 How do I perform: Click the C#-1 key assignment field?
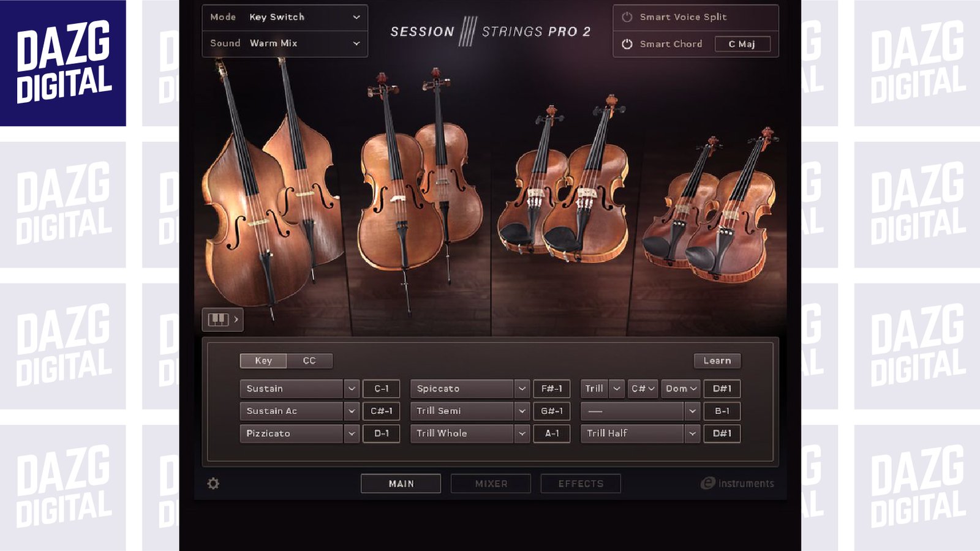click(x=382, y=411)
